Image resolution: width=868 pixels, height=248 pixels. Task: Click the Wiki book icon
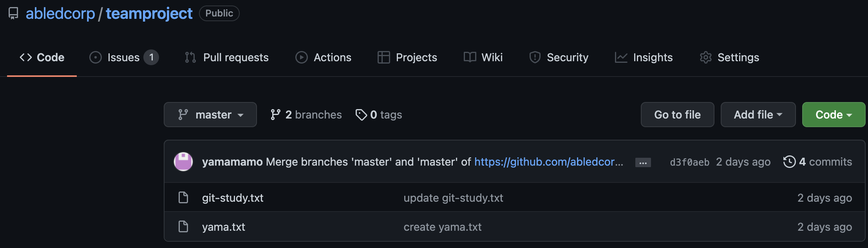coord(470,57)
